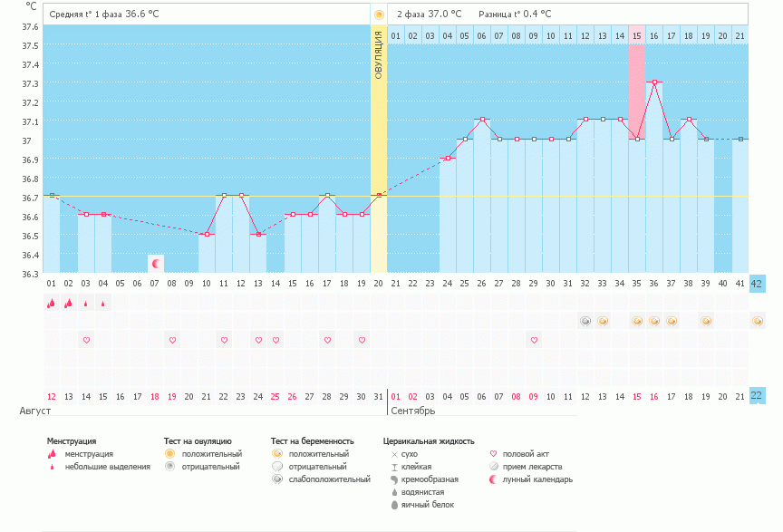This screenshot has height=532, width=783.
Task: Click the ovulation test icon in the top header
Action: click(x=379, y=15)
